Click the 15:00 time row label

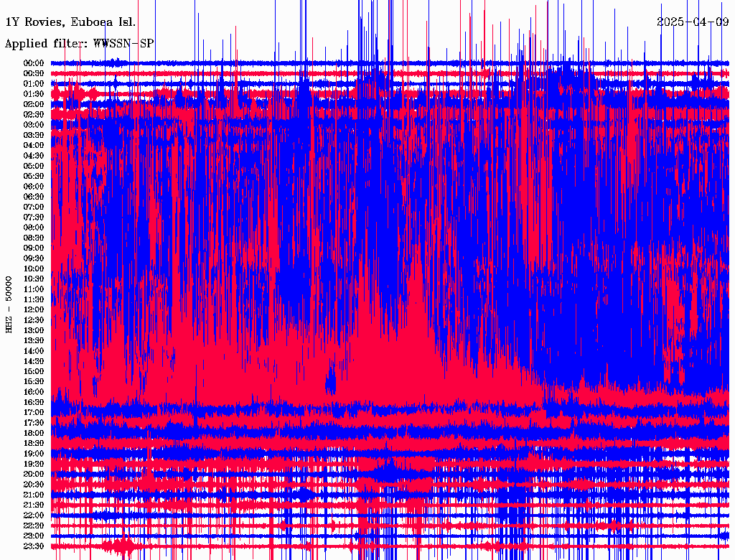pyautogui.click(x=34, y=371)
